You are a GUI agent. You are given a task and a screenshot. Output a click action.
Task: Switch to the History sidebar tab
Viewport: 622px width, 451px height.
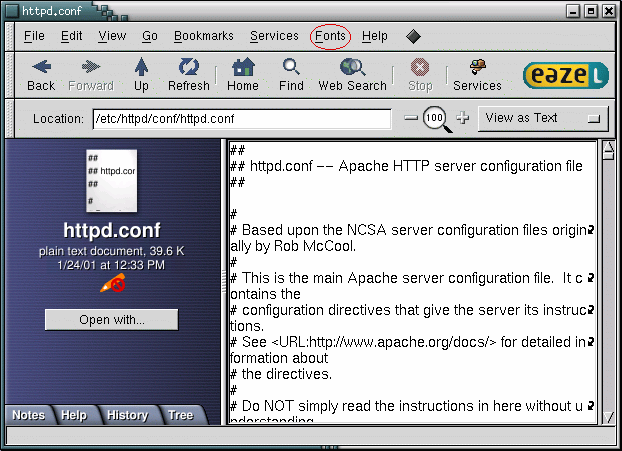(127, 415)
